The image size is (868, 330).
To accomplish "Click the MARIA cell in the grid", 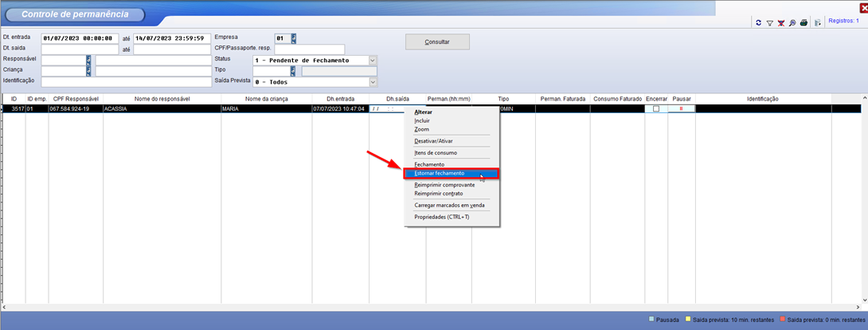I will coord(266,109).
